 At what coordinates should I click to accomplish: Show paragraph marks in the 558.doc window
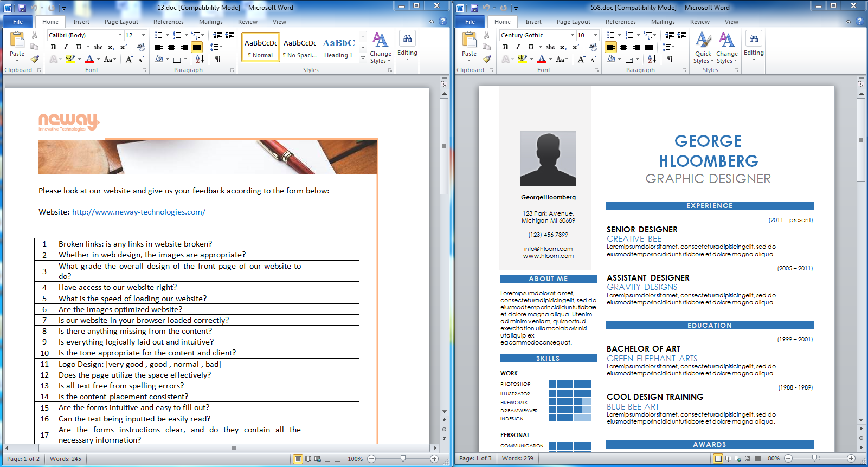click(670, 59)
